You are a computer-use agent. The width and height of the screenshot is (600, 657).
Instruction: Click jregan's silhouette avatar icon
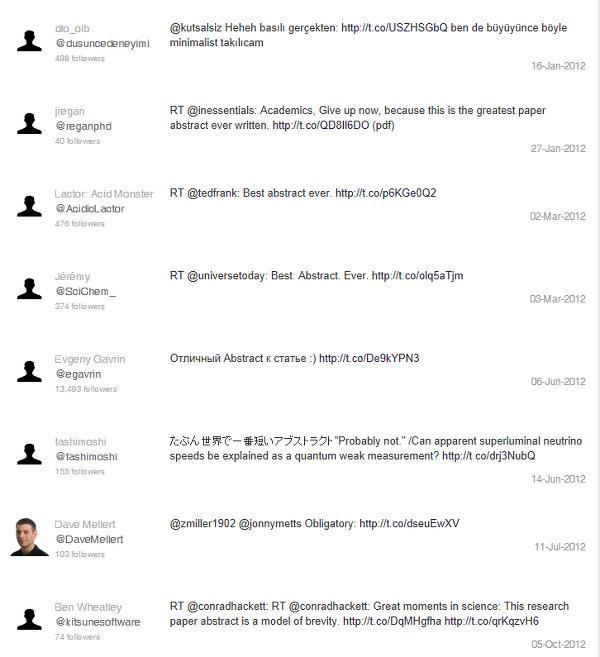(x=29, y=124)
